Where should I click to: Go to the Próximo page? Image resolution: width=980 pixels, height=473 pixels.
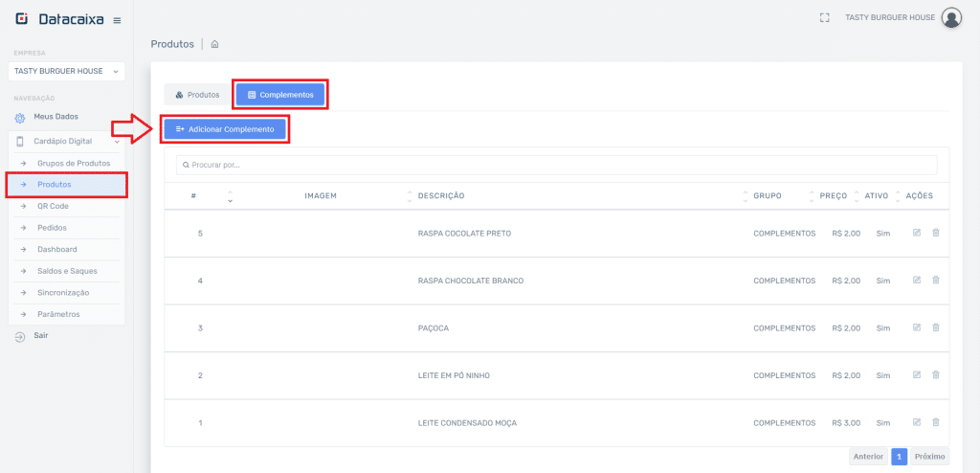pyautogui.click(x=929, y=457)
